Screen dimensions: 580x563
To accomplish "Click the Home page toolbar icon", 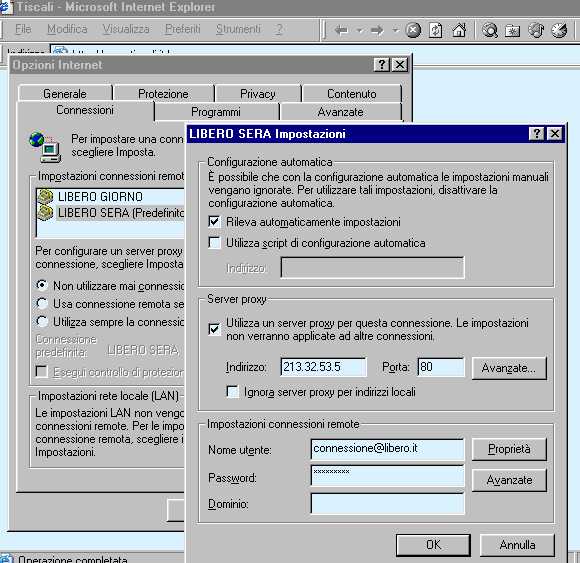I will click(459, 30).
